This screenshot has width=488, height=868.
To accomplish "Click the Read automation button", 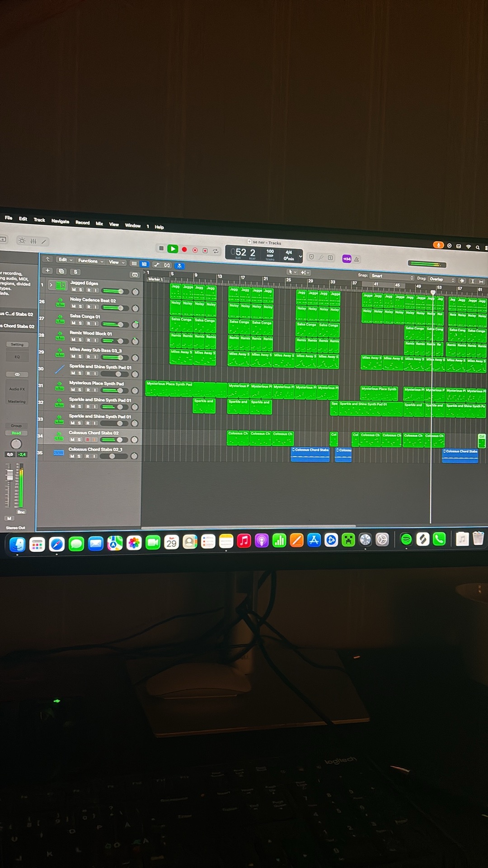I will click(x=16, y=433).
